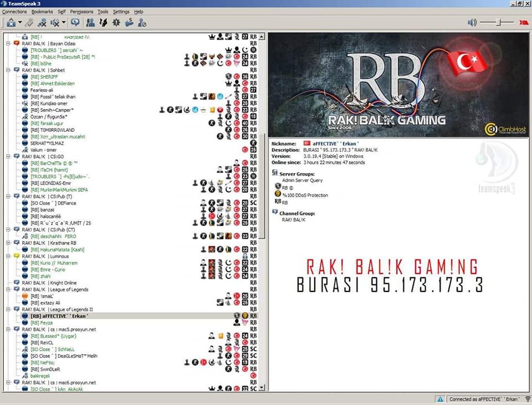Select user [RB] T0M0RR0WLAND

point(52,130)
